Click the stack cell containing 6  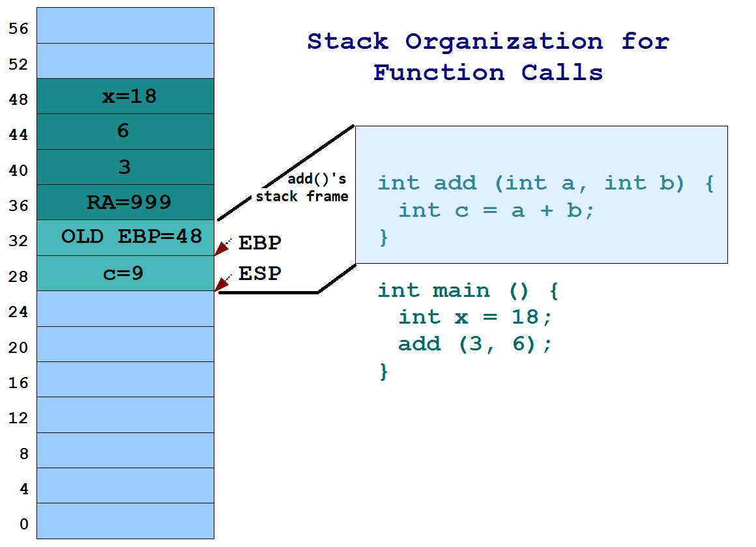tap(125, 132)
